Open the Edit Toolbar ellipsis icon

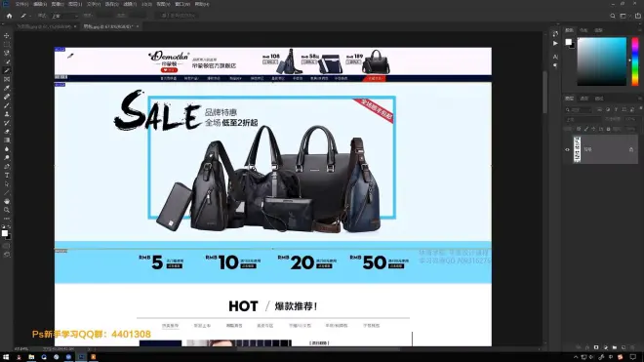(7, 219)
